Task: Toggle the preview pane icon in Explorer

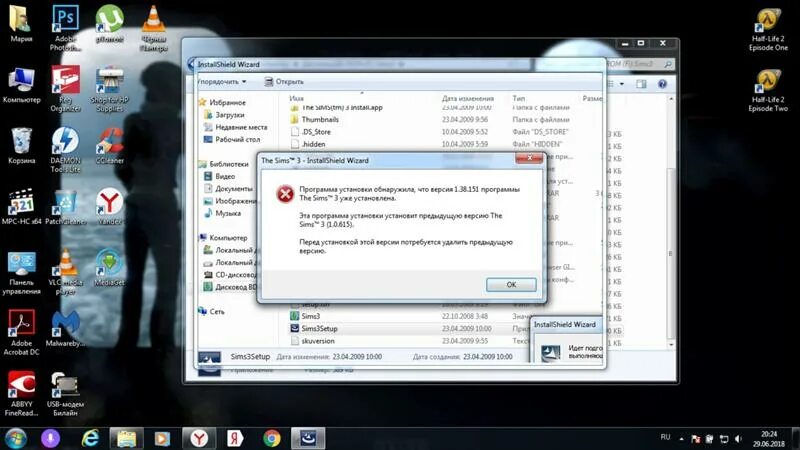Action: 641,84
